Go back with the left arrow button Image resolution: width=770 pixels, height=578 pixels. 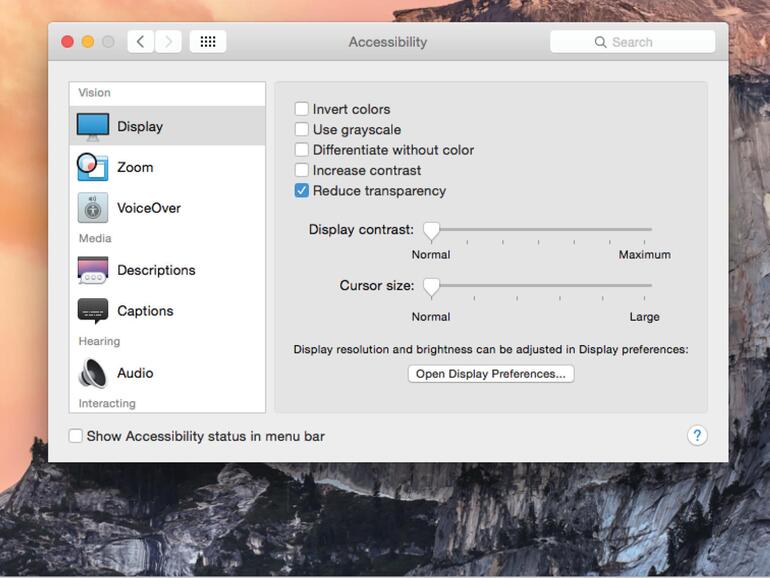pyautogui.click(x=141, y=42)
